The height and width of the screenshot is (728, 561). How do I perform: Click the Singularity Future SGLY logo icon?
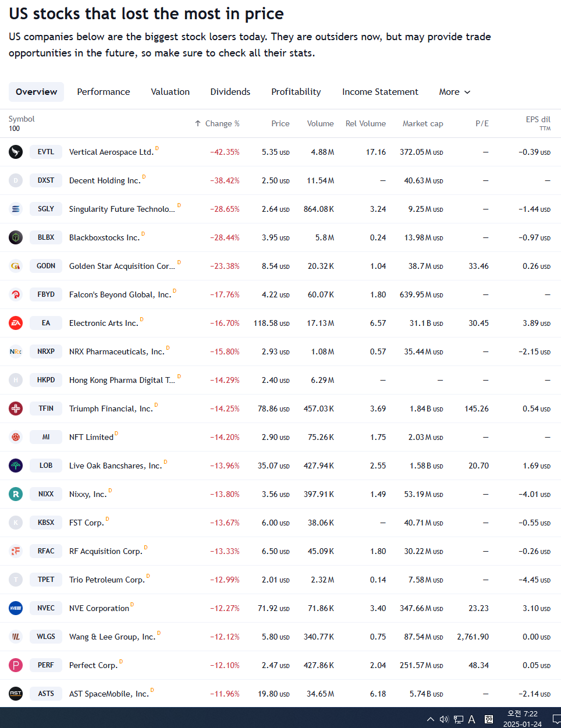point(16,209)
